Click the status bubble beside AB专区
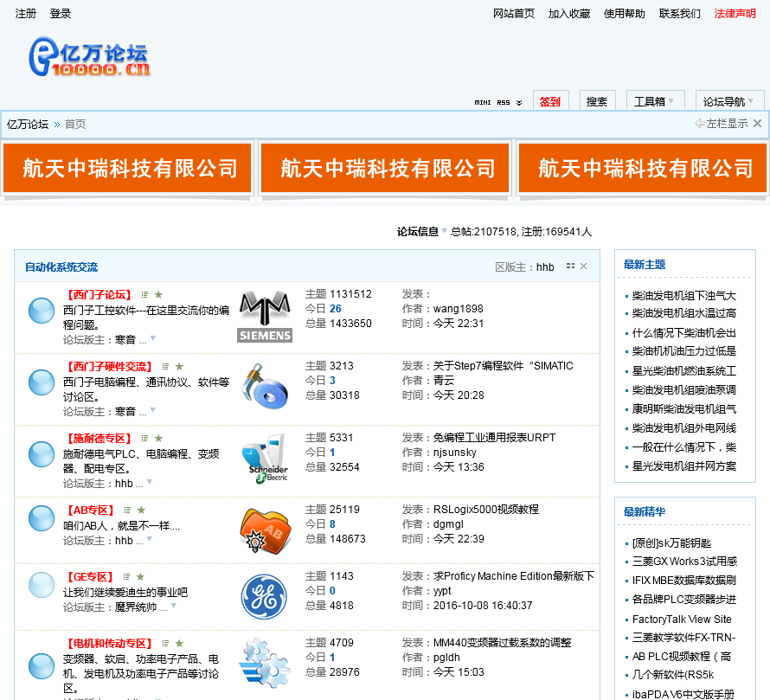 (42, 517)
